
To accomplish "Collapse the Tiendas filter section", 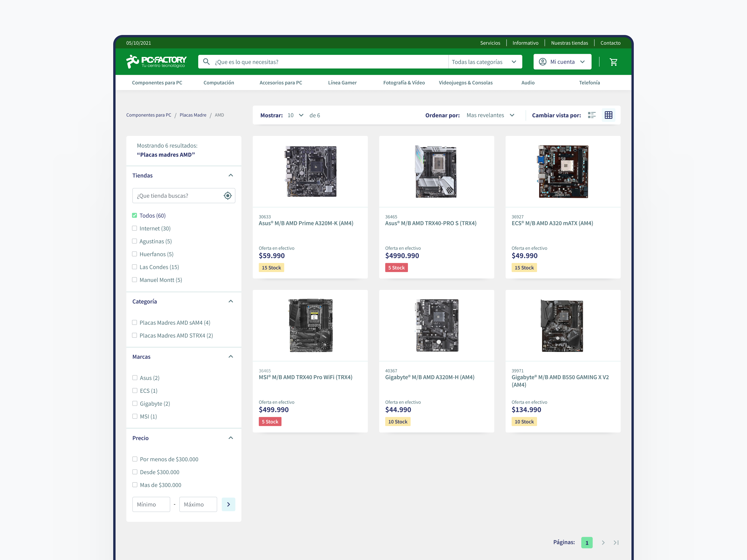I will pos(231,175).
